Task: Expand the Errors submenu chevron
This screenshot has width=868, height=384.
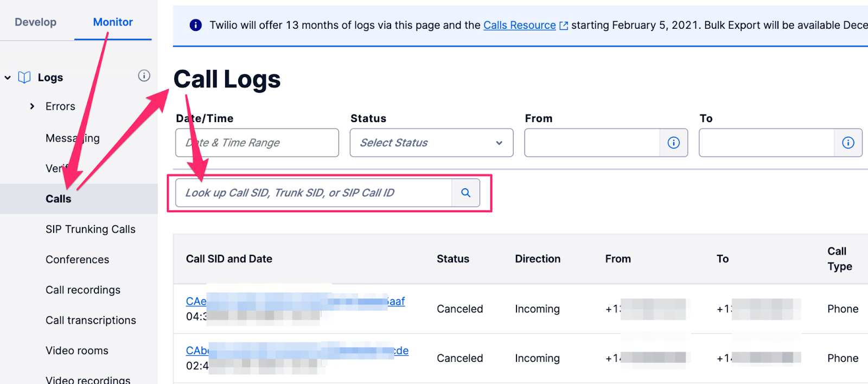Action: pyautogui.click(x=33, y=106)
